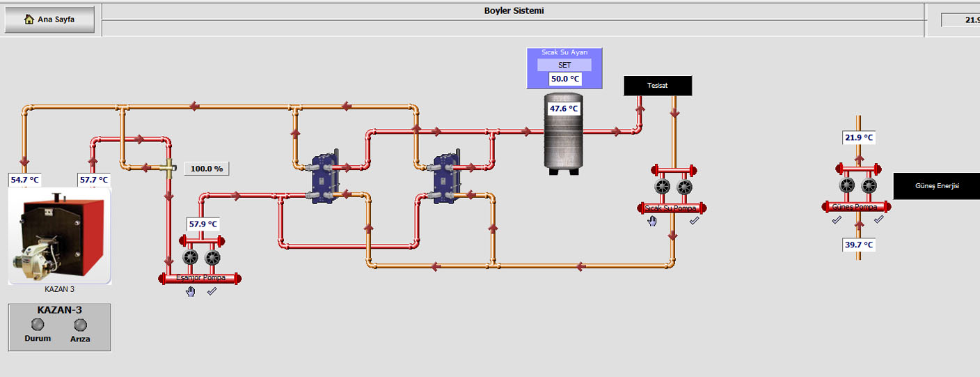Toggle the right checkmark under Güneş Pompa
Image resolution: width=980 pixels, height=377 pixels.
click(878, 220)
